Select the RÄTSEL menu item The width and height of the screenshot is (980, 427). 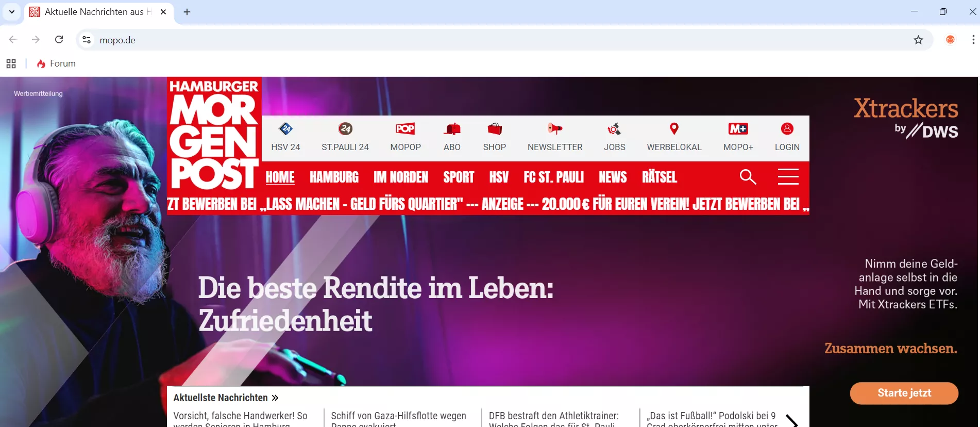[x=660, y=177]
